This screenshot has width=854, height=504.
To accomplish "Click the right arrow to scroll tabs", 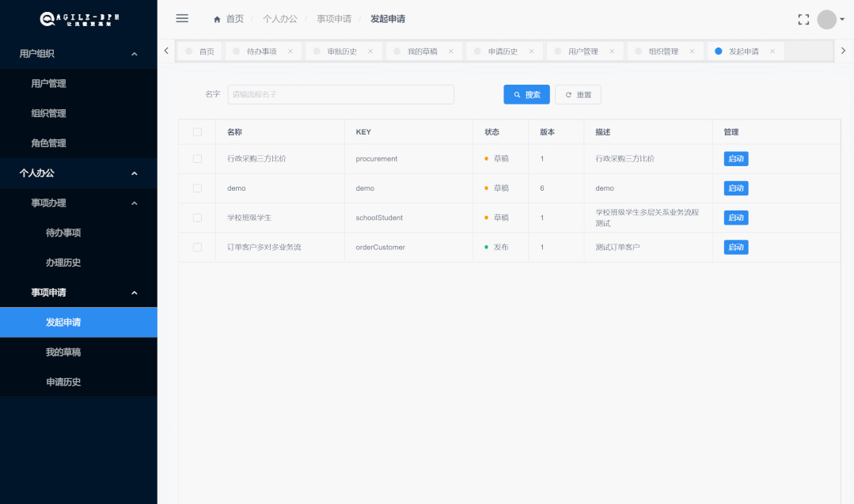I will tap(843, 50).
